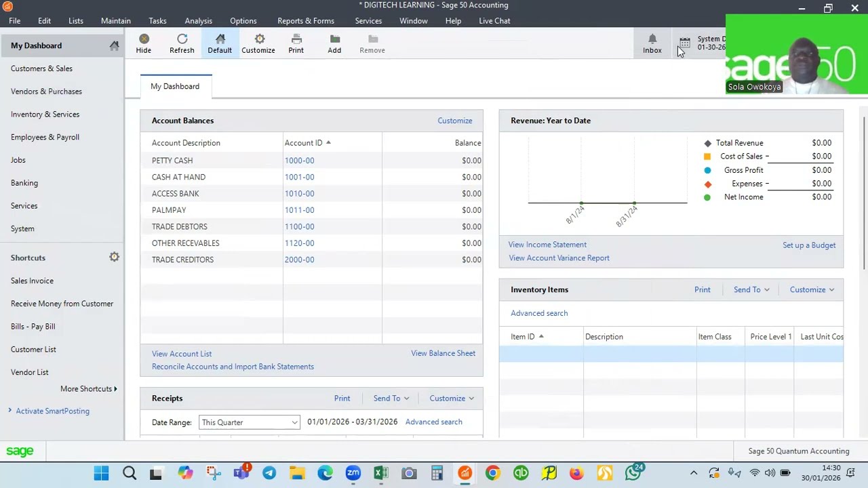
Task: Click the View Balance Sheet link
Action: click(x=443, y=353)
